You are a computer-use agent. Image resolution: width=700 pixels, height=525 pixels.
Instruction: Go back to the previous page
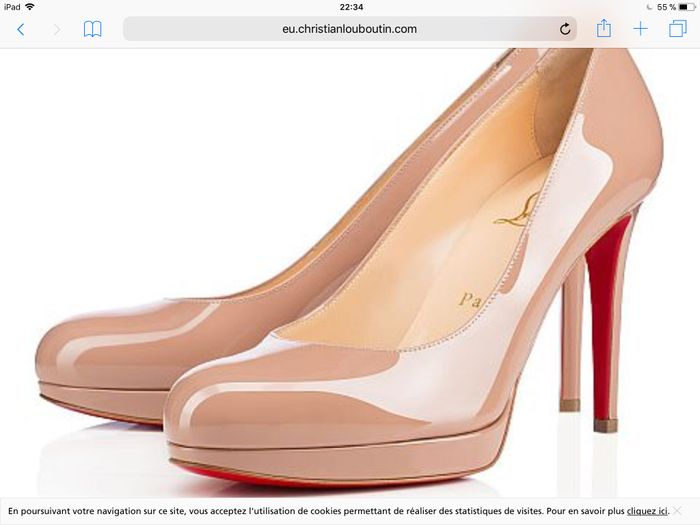tap(20, 29)
